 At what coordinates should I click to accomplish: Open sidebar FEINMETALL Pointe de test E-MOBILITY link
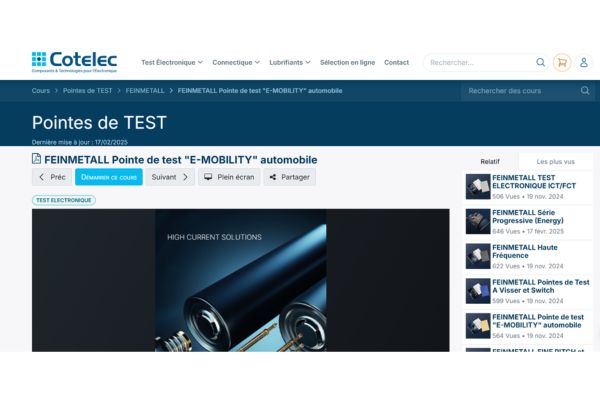pos(538,321)
